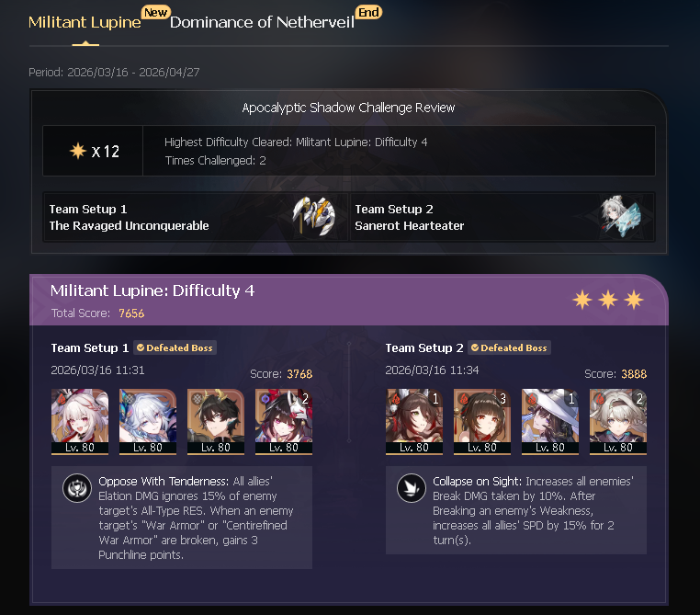Switch to the Militant Lupine tab
The width and height of the screenshot is (700, 615).
tap(85, 22)
